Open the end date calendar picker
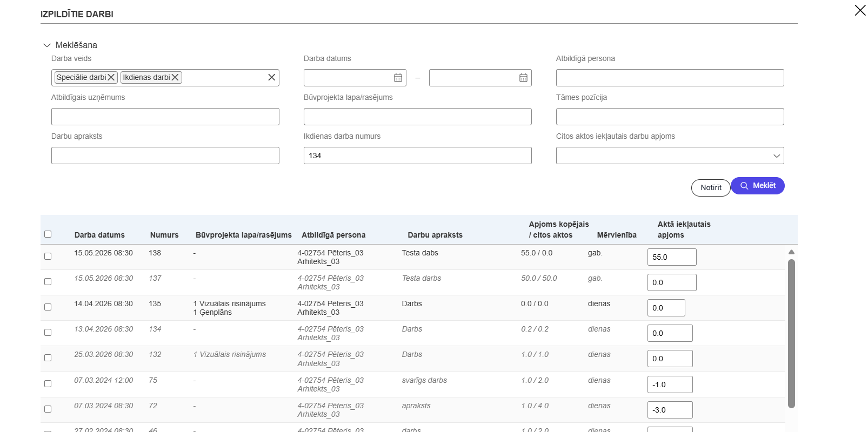This screenshot has width=868, height=432. point(523,78)
